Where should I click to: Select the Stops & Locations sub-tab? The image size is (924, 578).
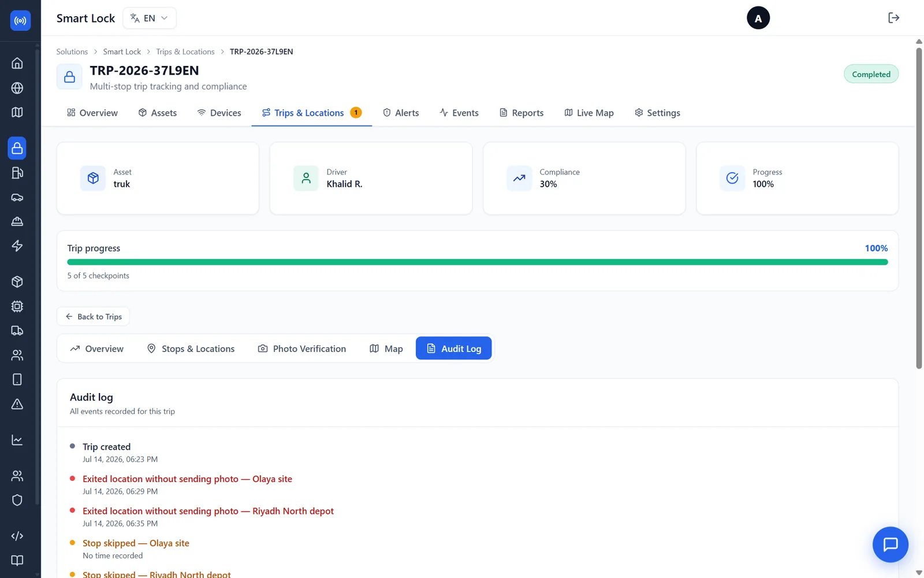191,349
